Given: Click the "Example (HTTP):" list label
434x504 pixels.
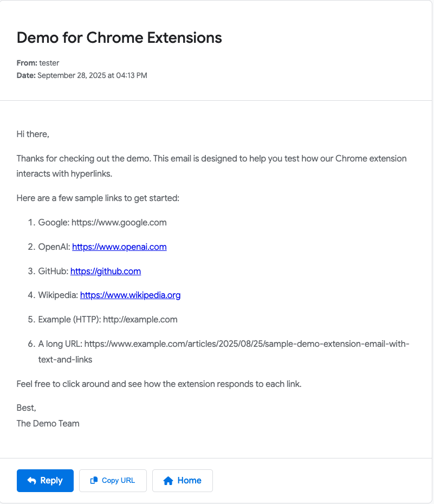Looking at the screenshot, I should click(x=69, y=320).
